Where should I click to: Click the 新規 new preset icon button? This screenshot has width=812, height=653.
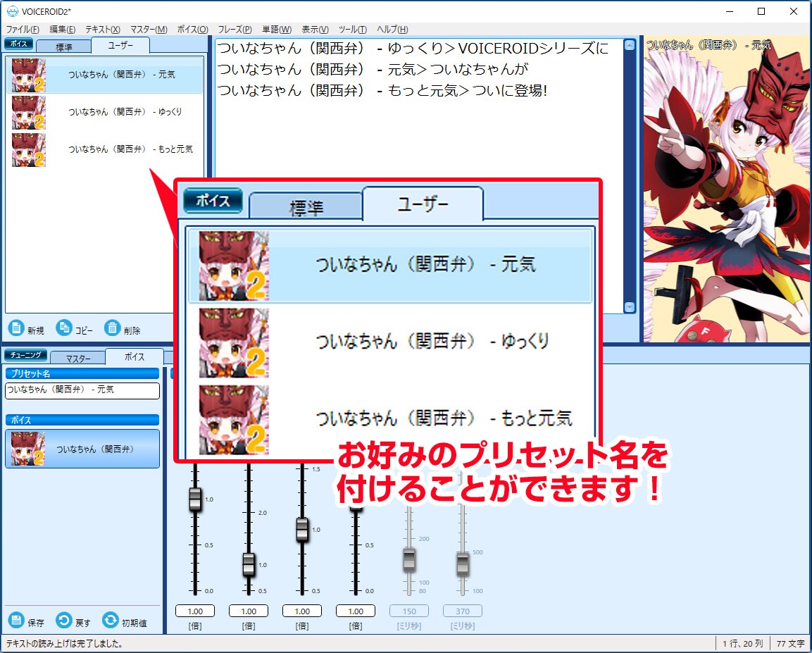(16, 328)
